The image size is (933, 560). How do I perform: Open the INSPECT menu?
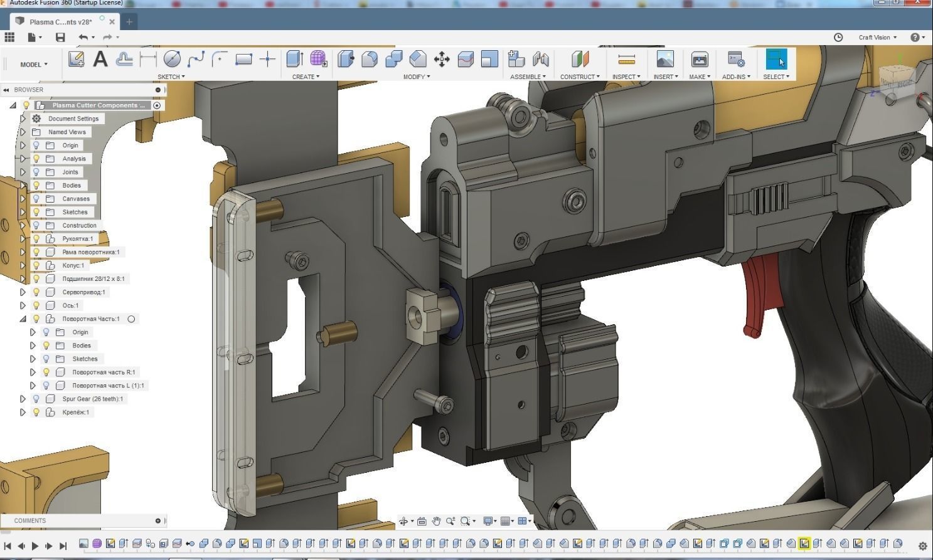click(x=626, y=77)
